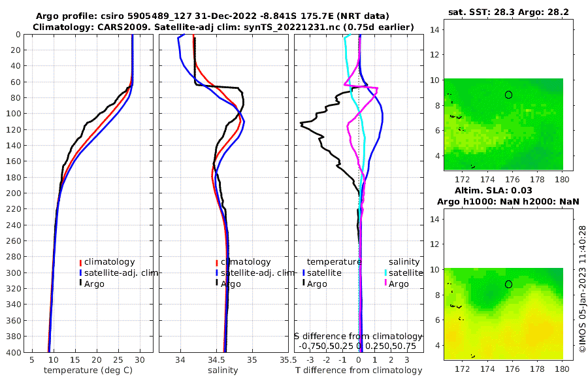588x379 pixels.
Task: Click the 'sat. SST: 28.3 Argo: 28.2' heading
Action: click(x=508, y=12)
